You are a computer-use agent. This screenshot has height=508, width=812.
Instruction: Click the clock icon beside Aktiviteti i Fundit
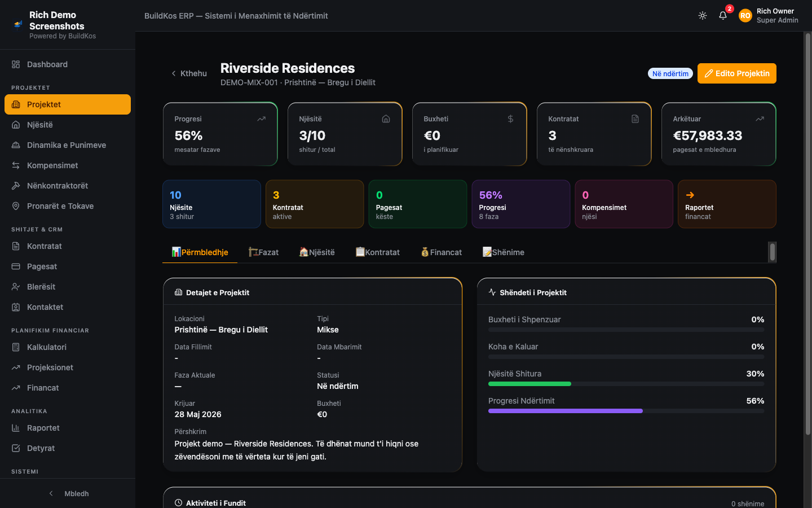coord(178,503)
